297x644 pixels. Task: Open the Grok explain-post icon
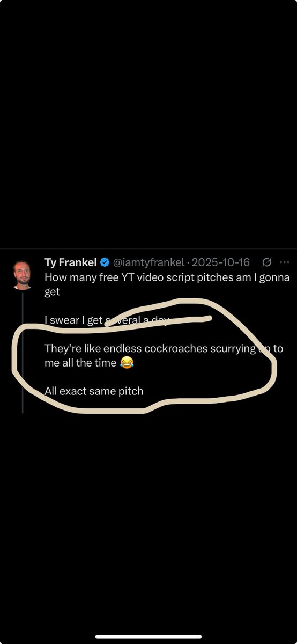coord(265,262)
